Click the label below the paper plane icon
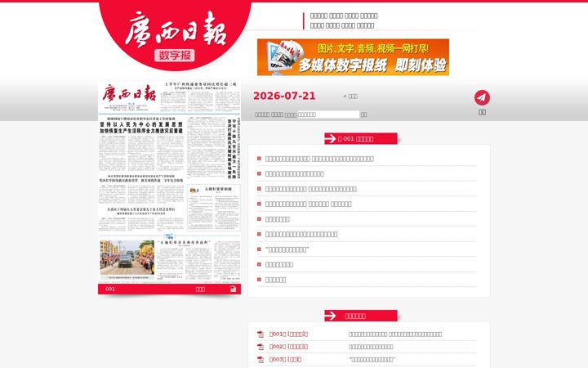588x368 pixels. 483,112
